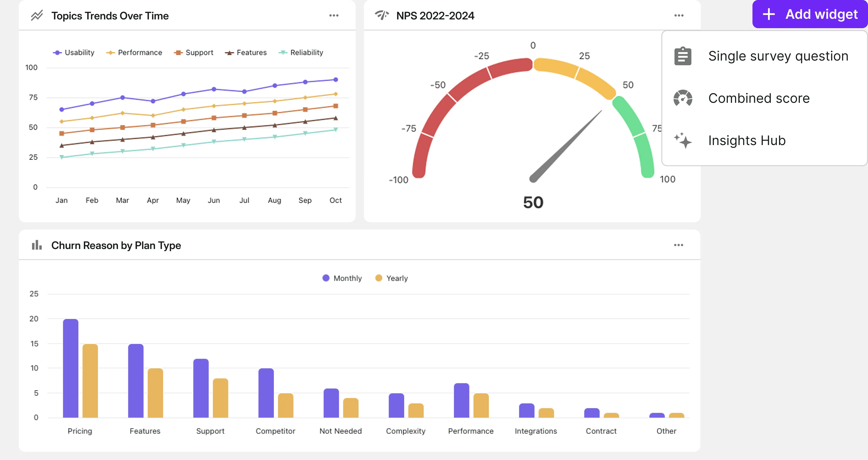Viewport: 868px width, 460px height.
Task: Click the Pricing axis label
Action: tap(80, 431)
